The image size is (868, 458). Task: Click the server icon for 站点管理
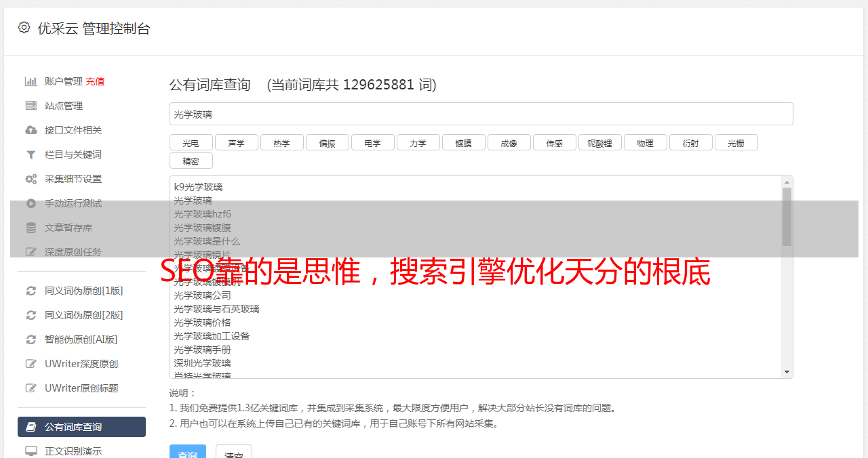tap(31, 106)
